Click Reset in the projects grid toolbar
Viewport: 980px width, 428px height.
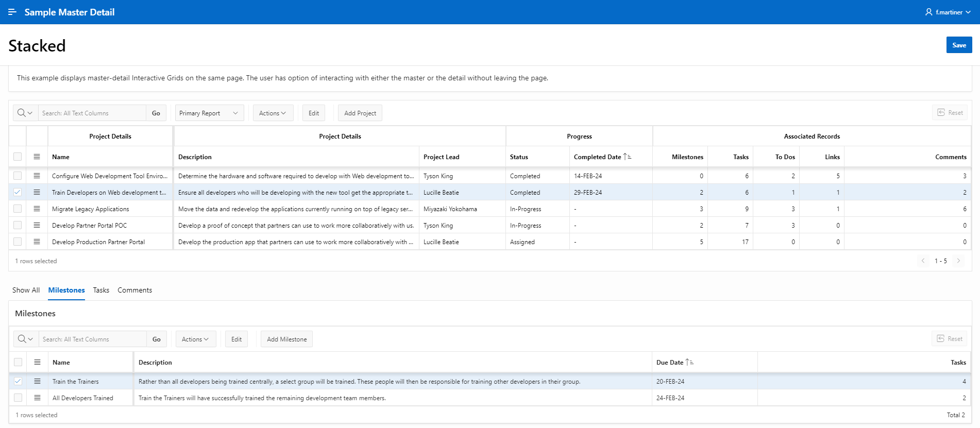pyautogui.click(x=950, y=112)
